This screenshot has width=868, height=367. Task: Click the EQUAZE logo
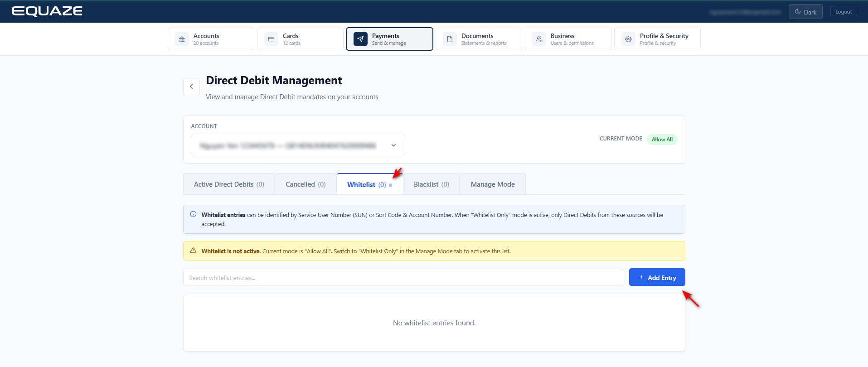point(47,11)
